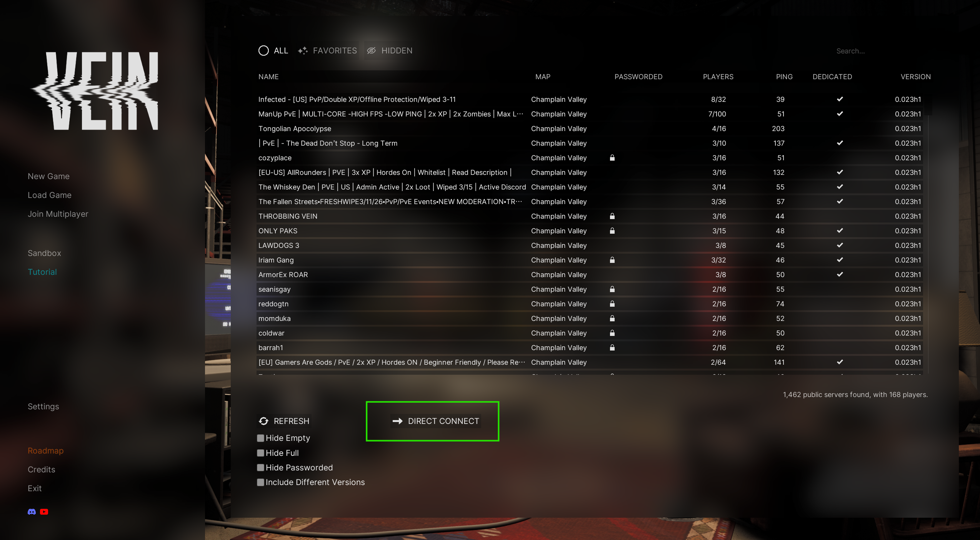The width and height of the screenshot is (980, 540).
Task: Check Include Different Versions option
Action: 261,482
